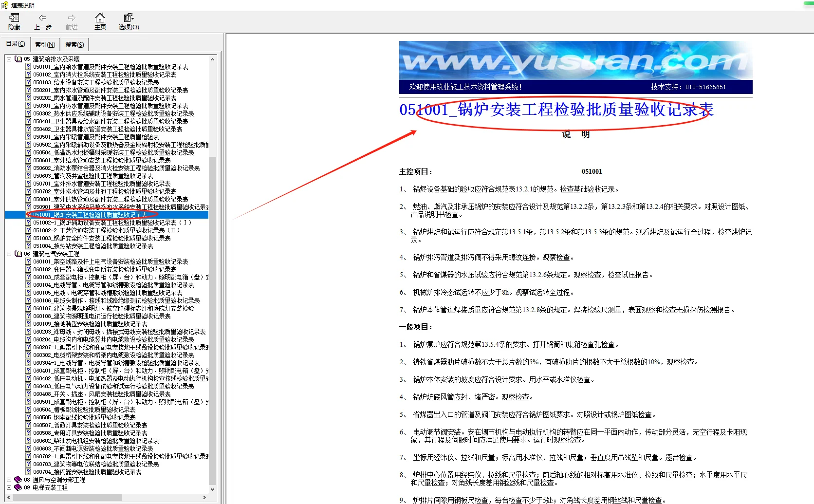Collapse the 05 建筑给排水及采暖 tree branch
This screenshot has height=504, width=814.
coord(8,58)
